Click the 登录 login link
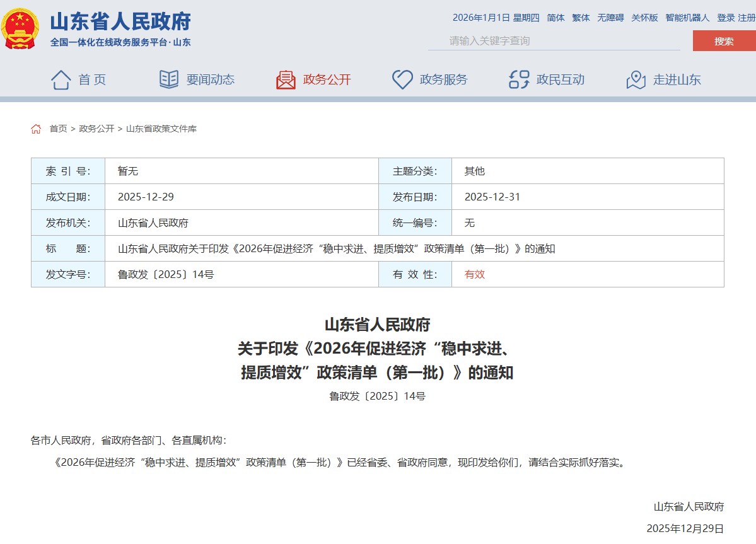This screenshot has width=756, height=544. click(x=724, y=18)
